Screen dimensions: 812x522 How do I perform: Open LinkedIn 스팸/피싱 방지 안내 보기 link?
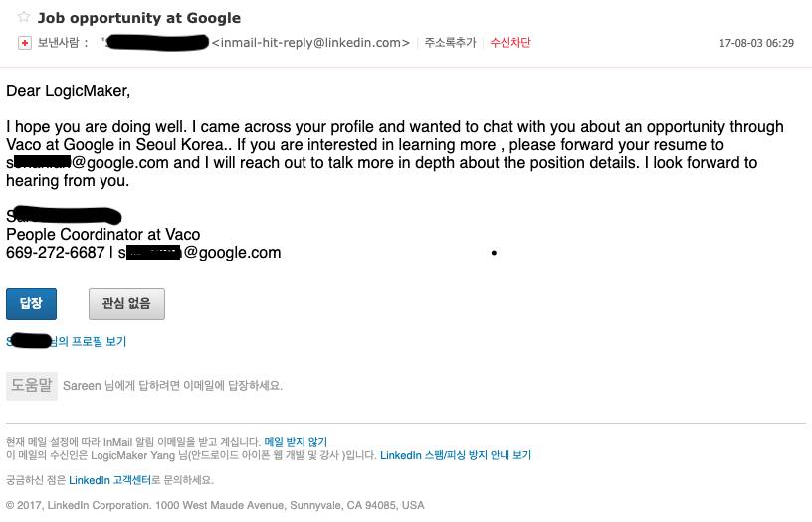tap(456, 455)
